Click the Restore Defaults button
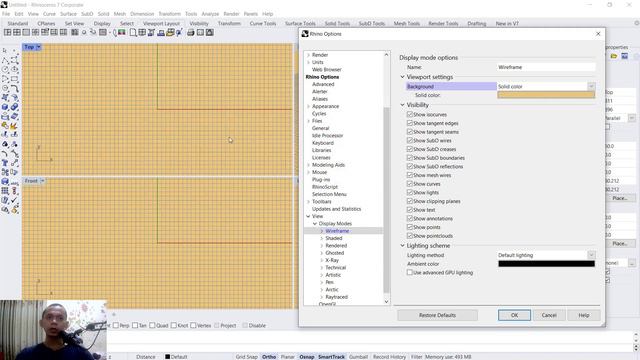640x360 pixels. tap(437, 315)
